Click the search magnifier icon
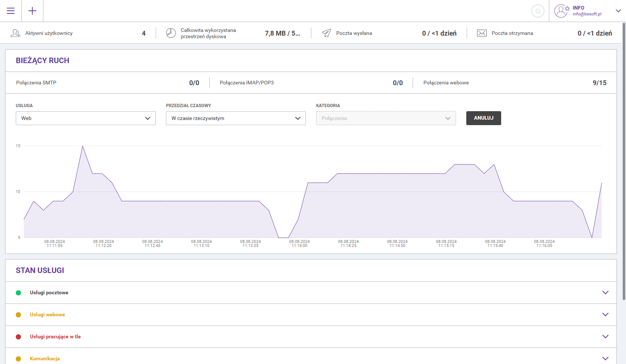This screenshot has width=626, height=364. [x=538, y=11]
